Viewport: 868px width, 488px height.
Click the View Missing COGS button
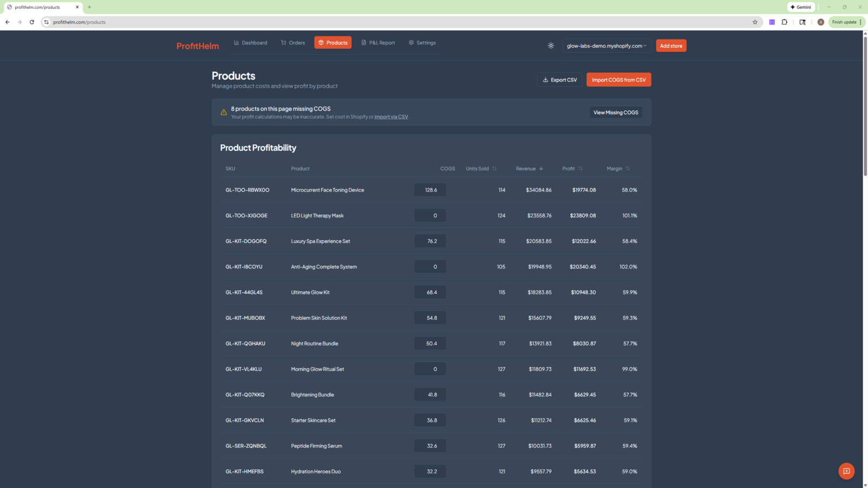point(616,112)
